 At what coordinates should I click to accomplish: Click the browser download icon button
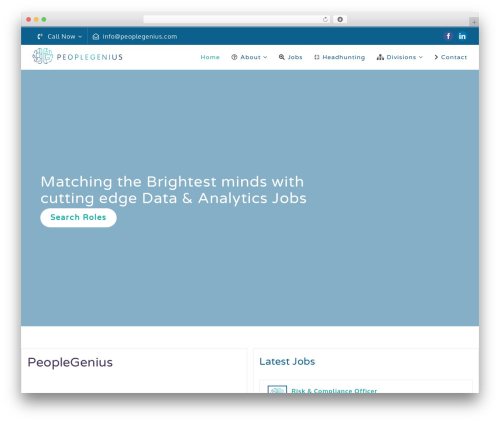(340, 20)
